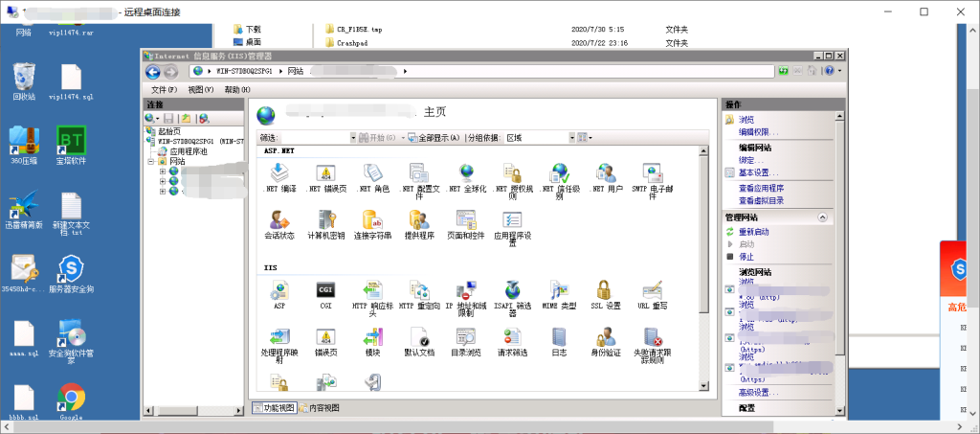
Task: Open the 默认文档 feature
Action: click(x=419, y=342)
